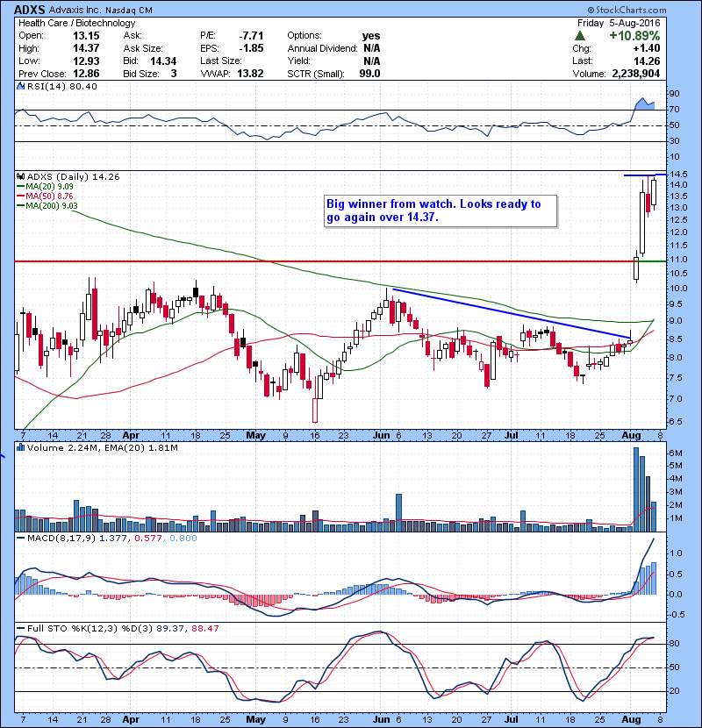Click the Open value 13.15

click(x=86, y=36)
